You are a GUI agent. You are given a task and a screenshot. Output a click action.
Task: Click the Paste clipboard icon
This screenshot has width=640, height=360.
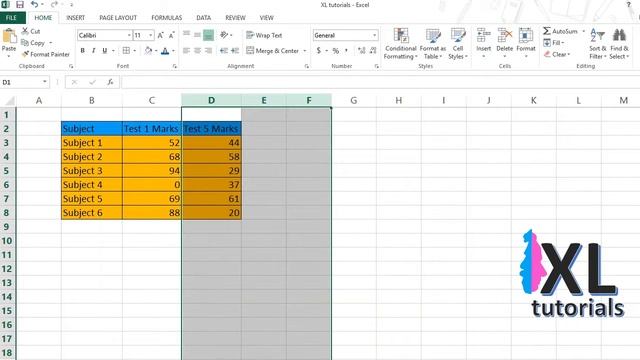(9, 37)
